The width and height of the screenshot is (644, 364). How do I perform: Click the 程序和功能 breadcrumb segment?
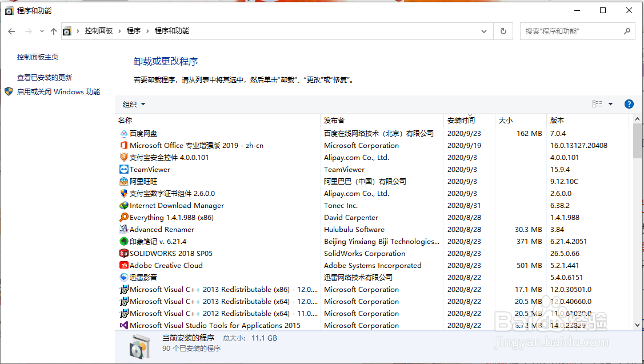[171, 31]
